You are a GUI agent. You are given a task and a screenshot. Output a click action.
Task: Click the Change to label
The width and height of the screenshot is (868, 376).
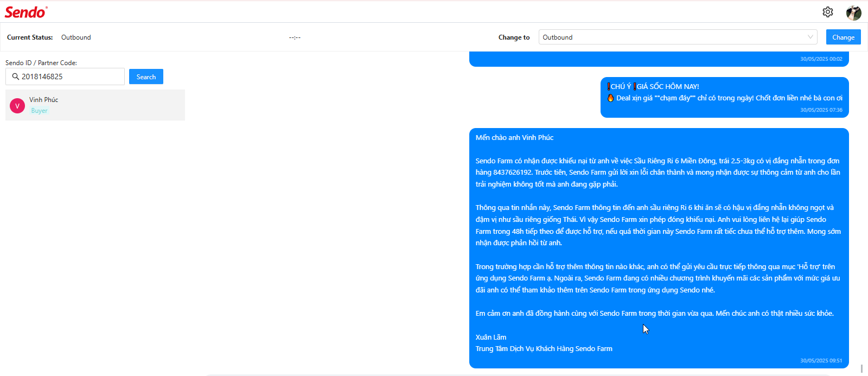514,37
